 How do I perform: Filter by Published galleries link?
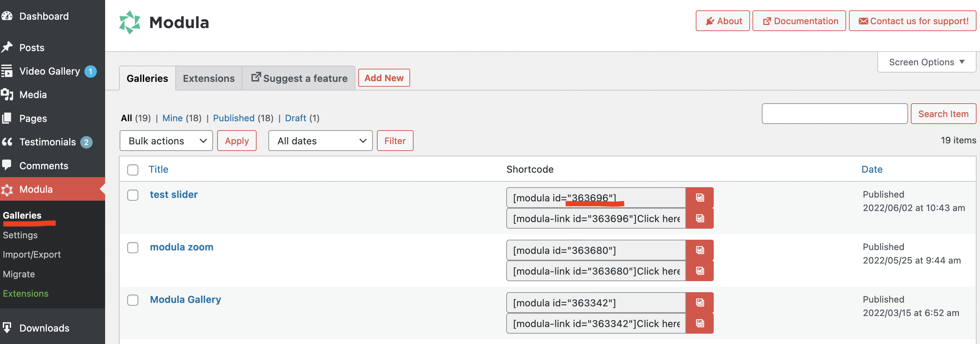[x=233, y=118]
